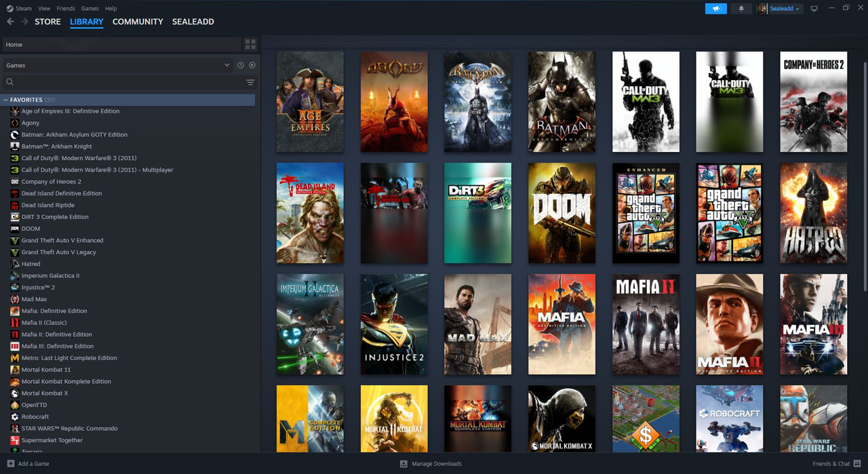Viewport: 868px width, 474px height.
Task: Select Company of Heroes 2 cover
Action: (814, 102)
